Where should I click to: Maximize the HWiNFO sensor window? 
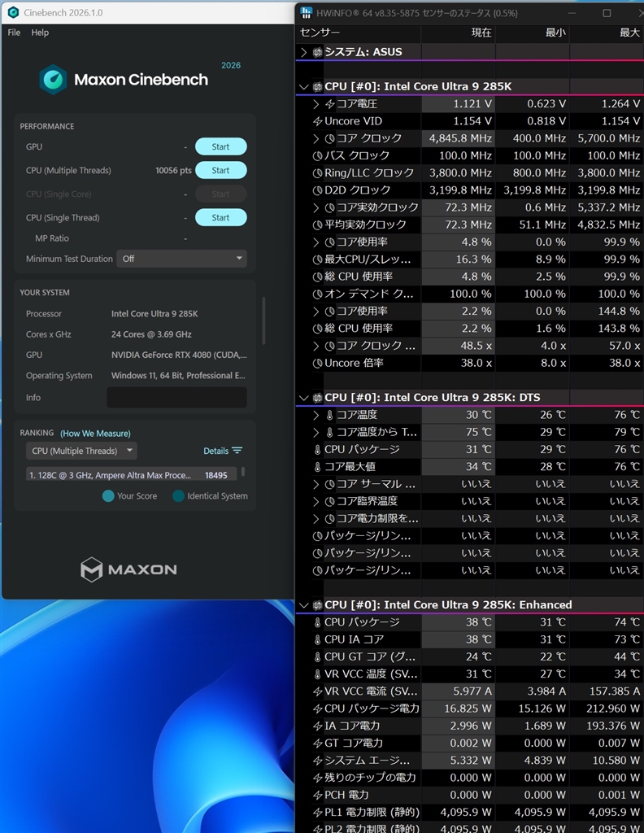[x=607, y=13]
